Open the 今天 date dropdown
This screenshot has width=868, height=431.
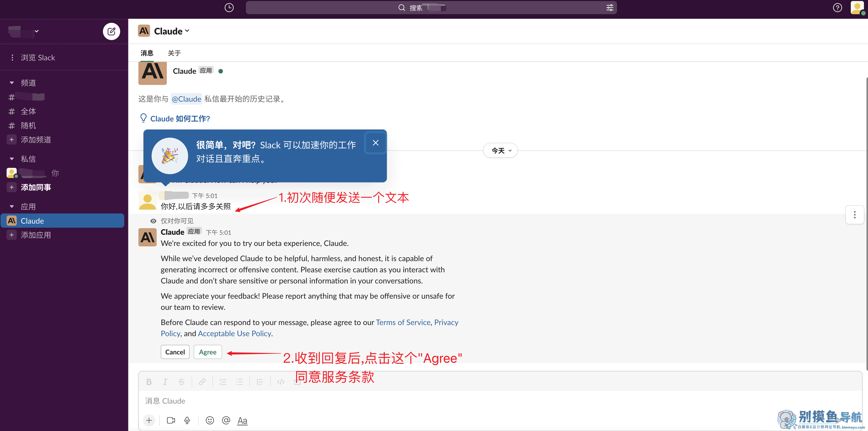tap(500, 151)
